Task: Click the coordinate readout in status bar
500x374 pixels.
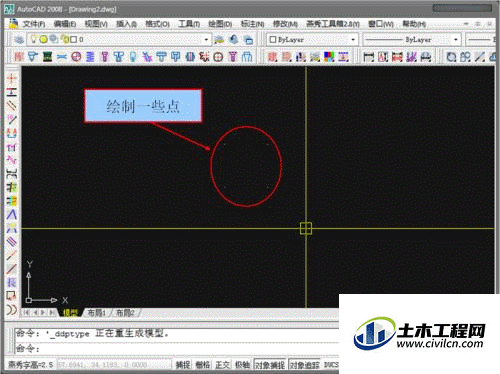Action: tap(114, 365)
